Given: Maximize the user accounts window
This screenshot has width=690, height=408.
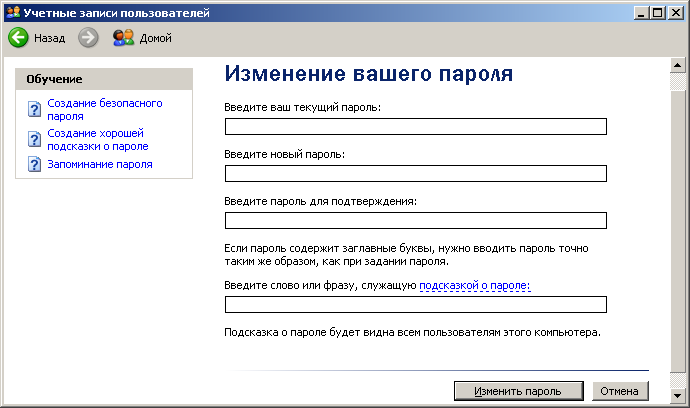Looking at the screenshot, I should coord(657,13).
